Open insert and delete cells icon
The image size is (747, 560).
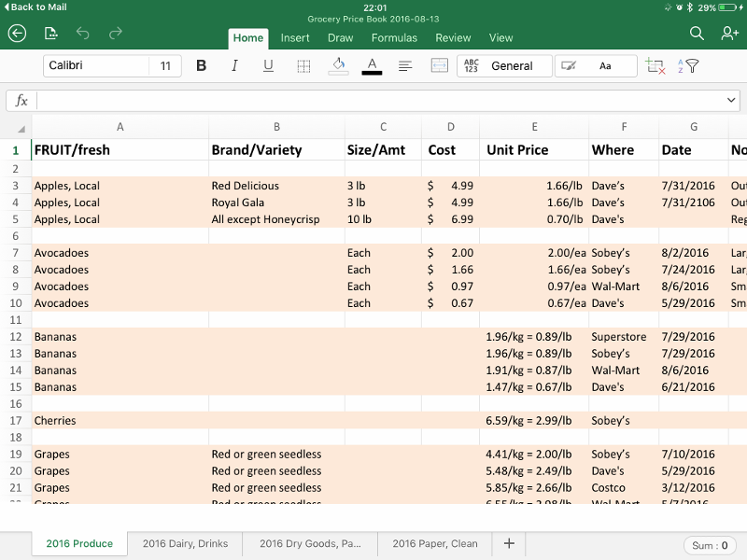click(x=655, y=66)
